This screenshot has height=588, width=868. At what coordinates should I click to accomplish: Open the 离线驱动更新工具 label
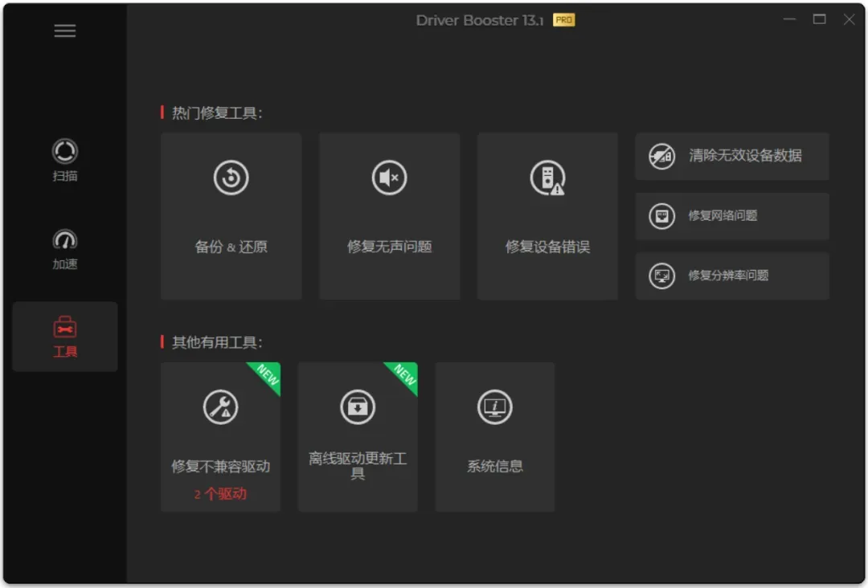coord(358,465)
